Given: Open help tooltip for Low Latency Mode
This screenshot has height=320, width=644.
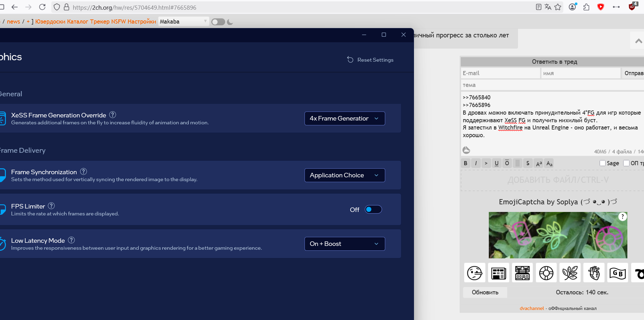Looking at the screenshot, I should click(x=71, y=240).
